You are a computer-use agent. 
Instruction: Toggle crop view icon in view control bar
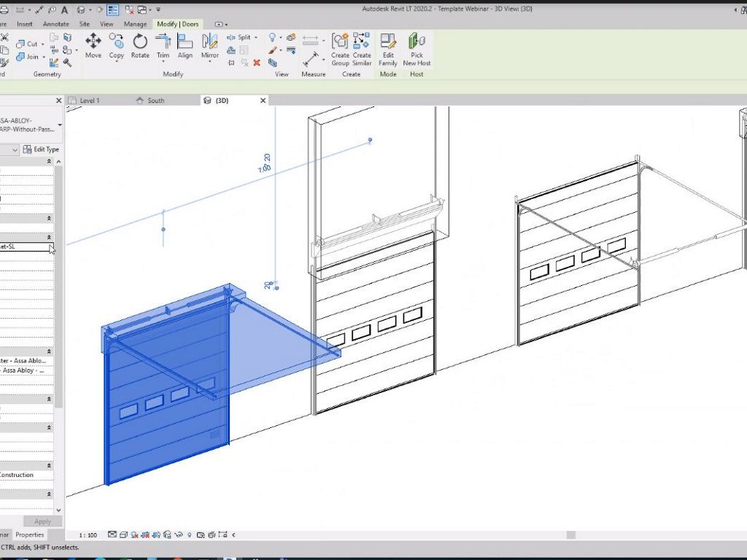[x=145, y=534]
